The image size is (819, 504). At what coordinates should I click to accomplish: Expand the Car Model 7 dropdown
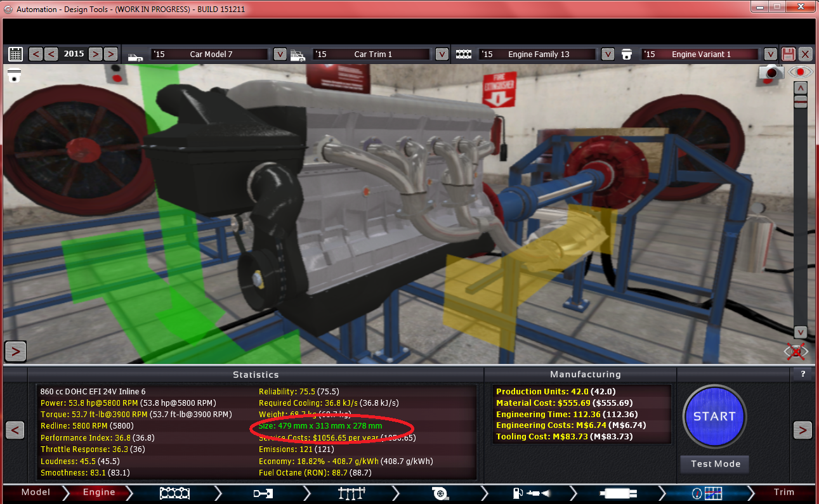tap(280, 54)
